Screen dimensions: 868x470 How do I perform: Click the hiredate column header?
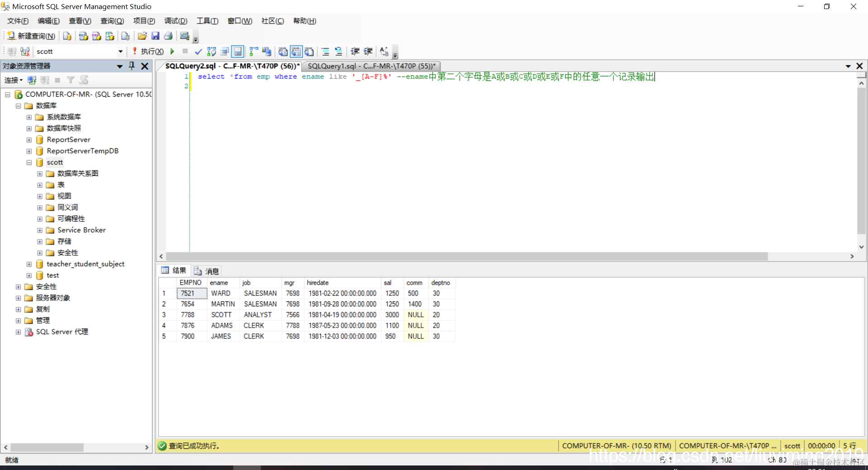343,282
